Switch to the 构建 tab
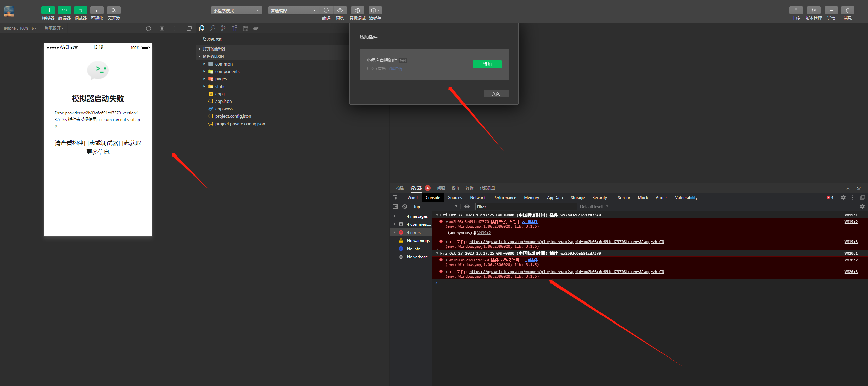This screenshot has width=868, height=386. point(400,188)
